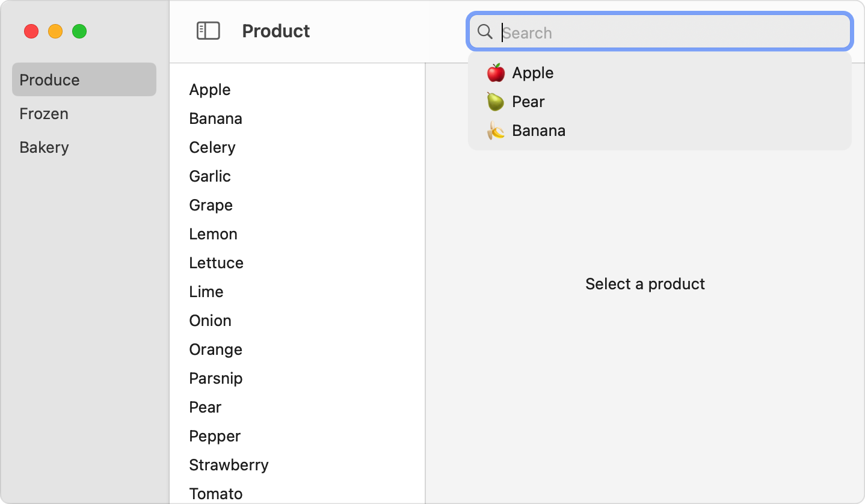Click the pear emoji in the suggestion list
The width and height of the screenshot is (865, 504).
[x=494, y=101]
